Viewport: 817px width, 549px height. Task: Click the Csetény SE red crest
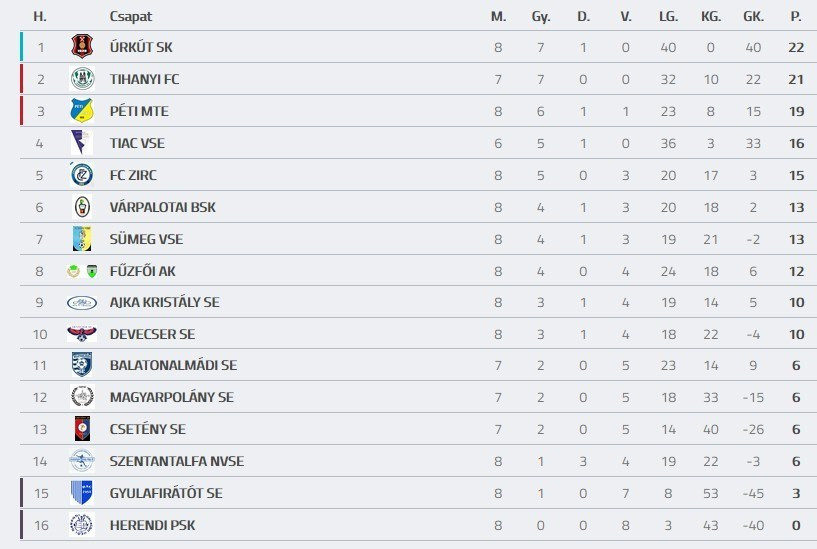pos(82,429)
